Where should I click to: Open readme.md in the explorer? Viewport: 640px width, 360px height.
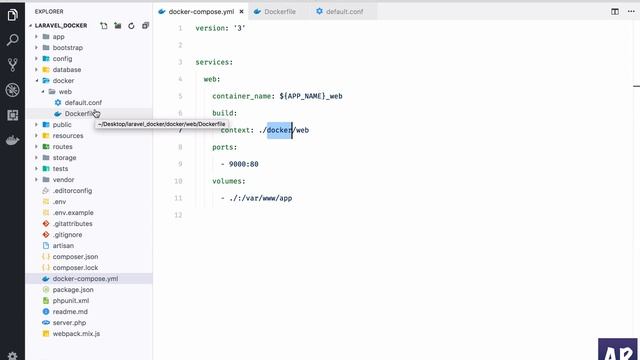pyautogui.click(x=70, y=312)
